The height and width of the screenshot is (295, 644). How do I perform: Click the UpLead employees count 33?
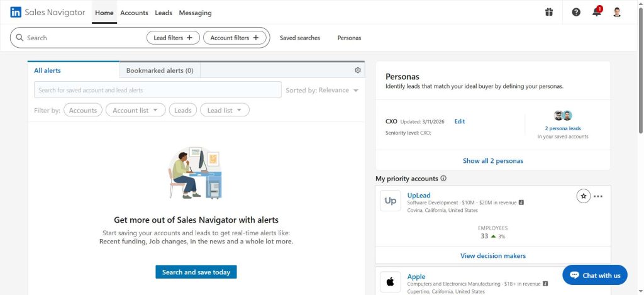tap(485, 237)
